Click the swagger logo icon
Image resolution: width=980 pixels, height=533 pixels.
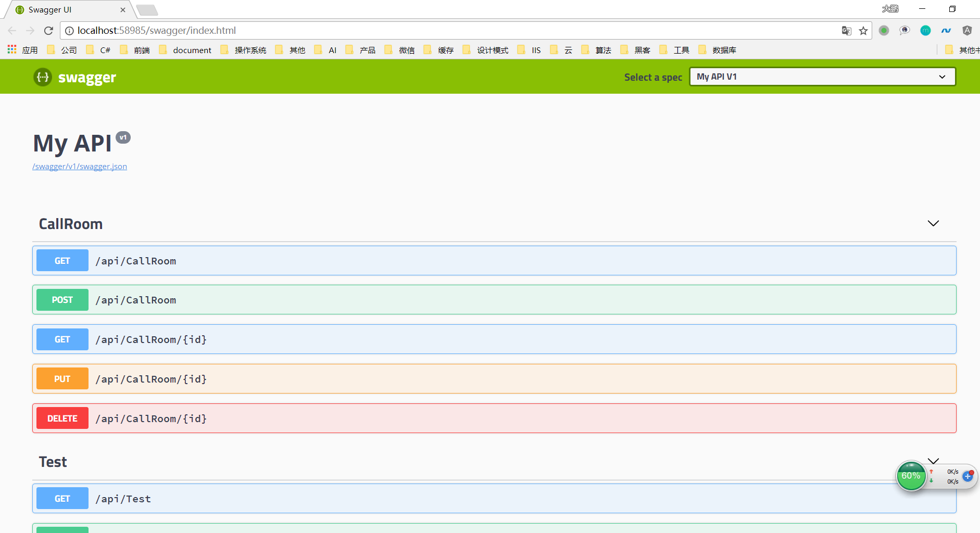point(43,77)
